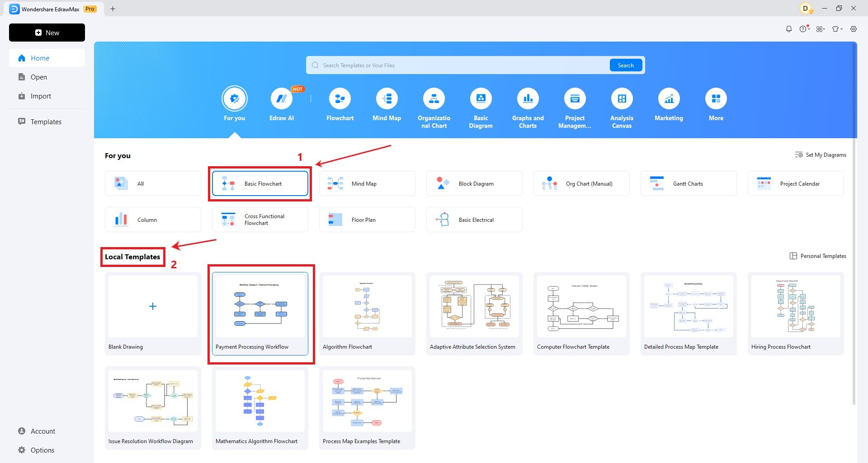
Task: Expand the More categories icon
Action: click(716, 98)
